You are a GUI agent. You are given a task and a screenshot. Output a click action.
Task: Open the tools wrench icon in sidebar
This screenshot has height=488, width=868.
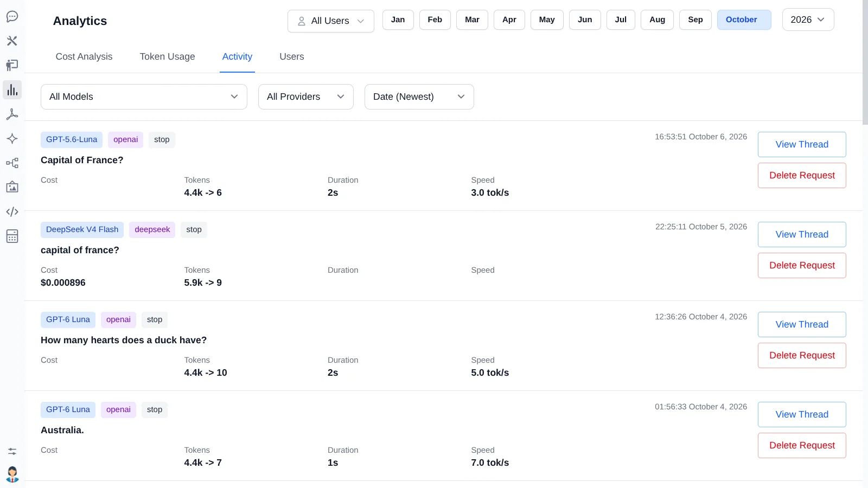coord(12,41)
